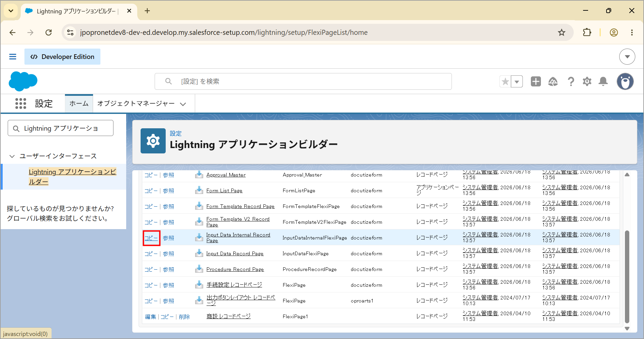Click the gear icon in the page header
The height and width of the screenshot is (339, 644).
point(153,141)
